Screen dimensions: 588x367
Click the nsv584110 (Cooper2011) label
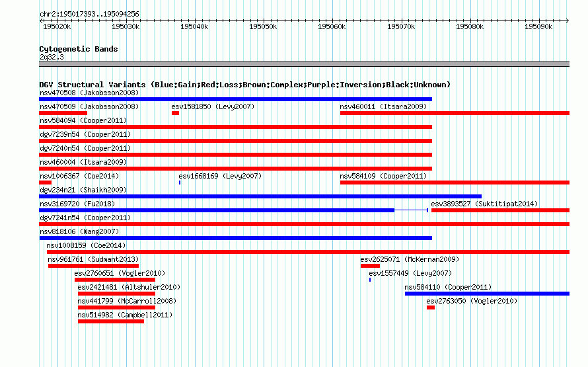tap(448, 287)
